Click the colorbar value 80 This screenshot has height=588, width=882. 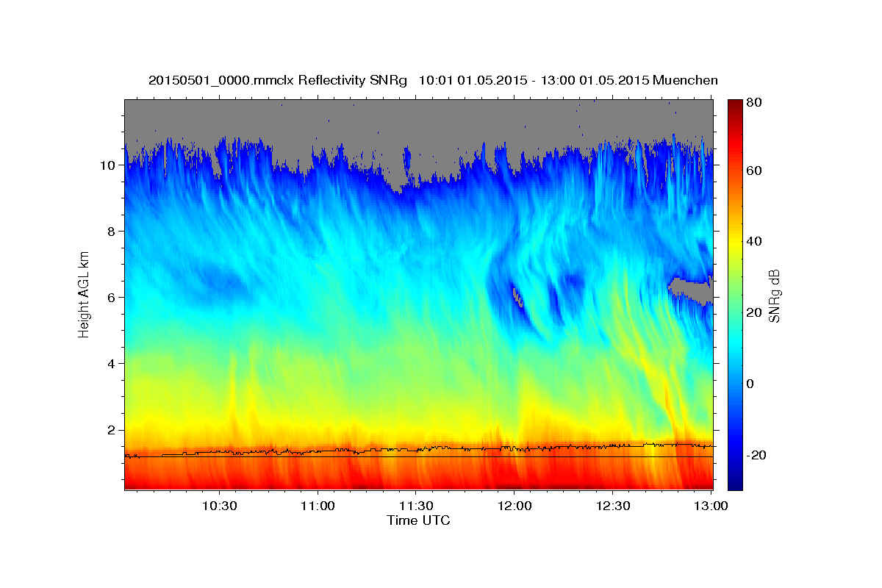[x=753, y=103]
